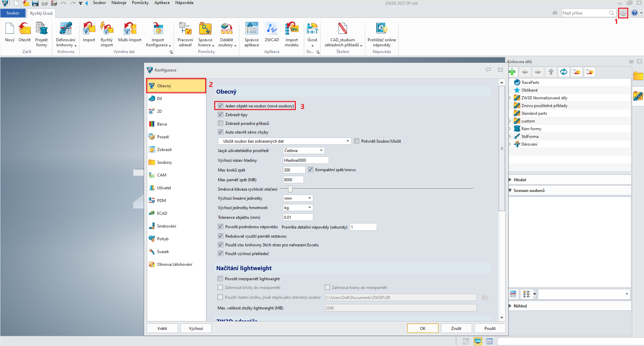Open settings gear icon in title area
Screen dimensions: 644x346
(x=623, y=13)
